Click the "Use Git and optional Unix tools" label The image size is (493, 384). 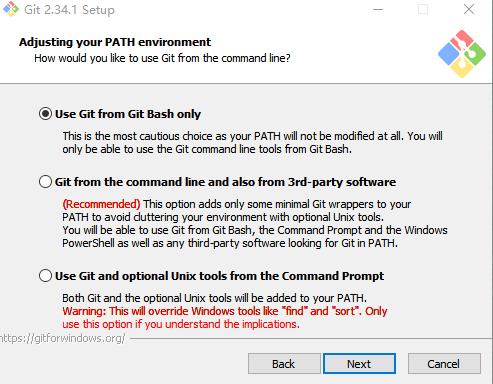219,276
